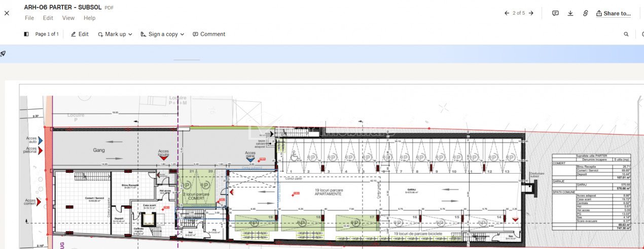644x249 pixels.
Task: Go to the next file arrow
Action: click(531, 13)
